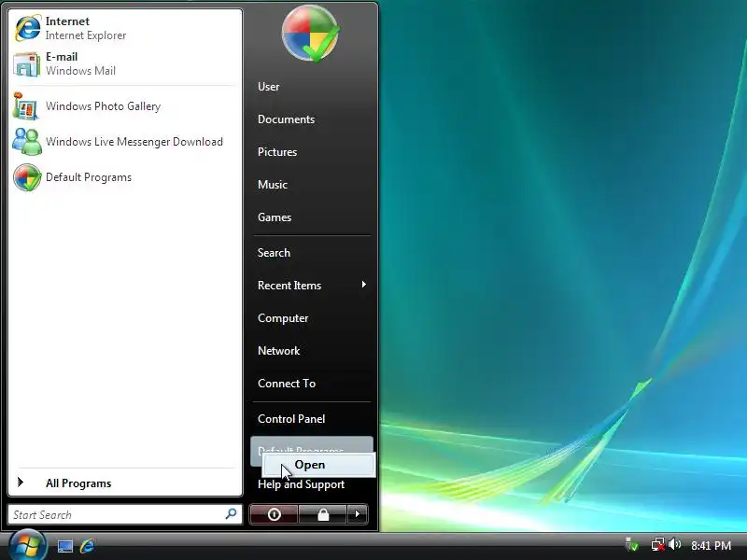The image size is (747, 560).
Task: Click the 'Windows Live Messenger Download' text
Action: pyautogui.click(x=134, y=142)
